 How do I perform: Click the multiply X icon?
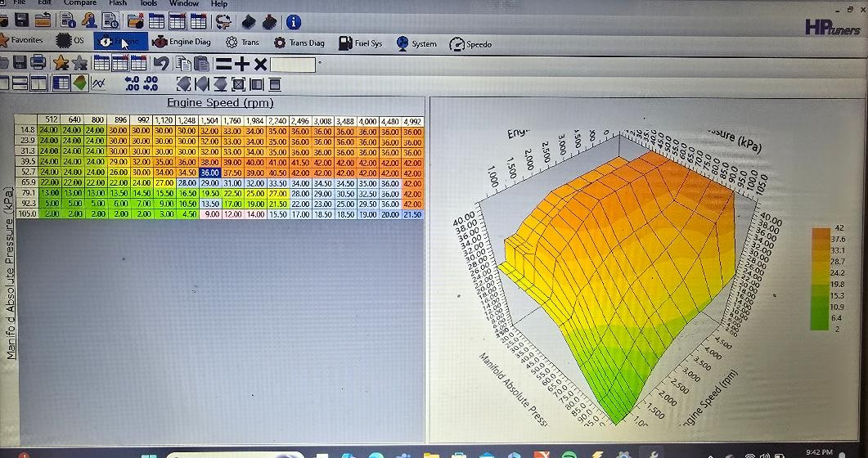point(260,63)
